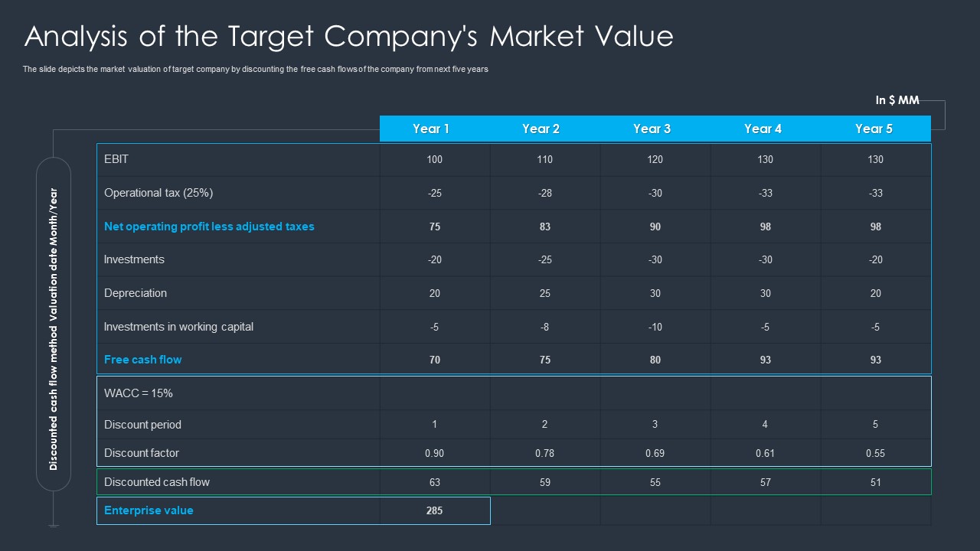
Task: Select the slide title about Target Company's Market Value
Action: pos(349,37)
